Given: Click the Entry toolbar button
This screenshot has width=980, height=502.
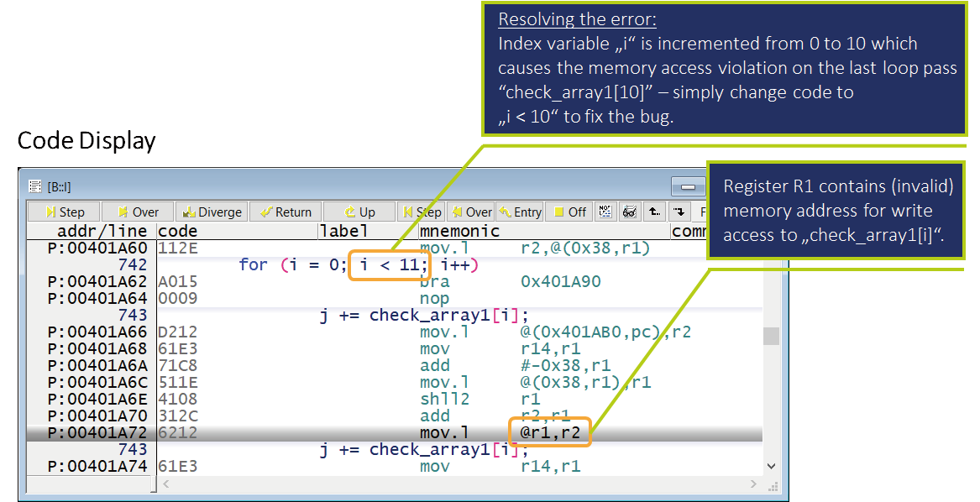Looking at the screenshot, I should point(520,212).
